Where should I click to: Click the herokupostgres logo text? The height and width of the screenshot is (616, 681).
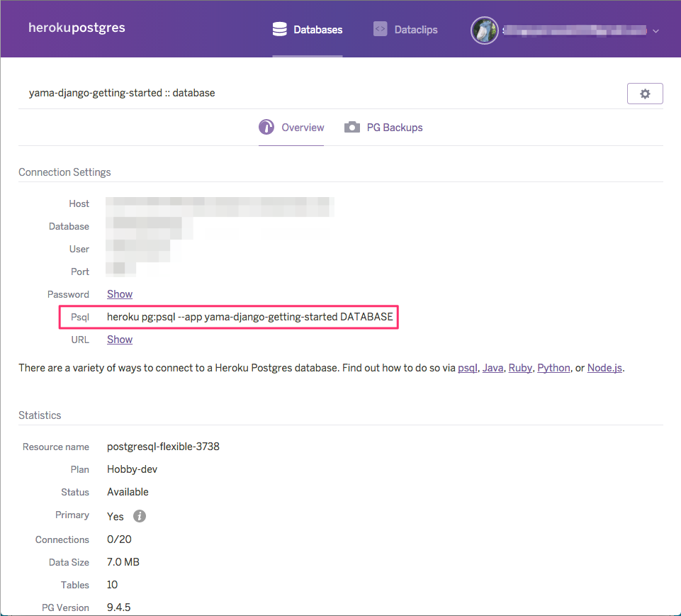coord(77,28)
